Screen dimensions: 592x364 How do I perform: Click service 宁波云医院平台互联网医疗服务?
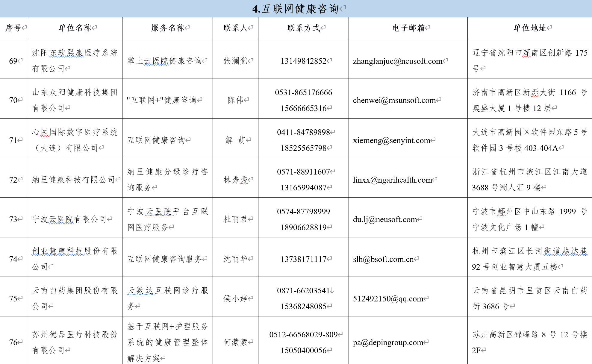click(x=168, y=219)
